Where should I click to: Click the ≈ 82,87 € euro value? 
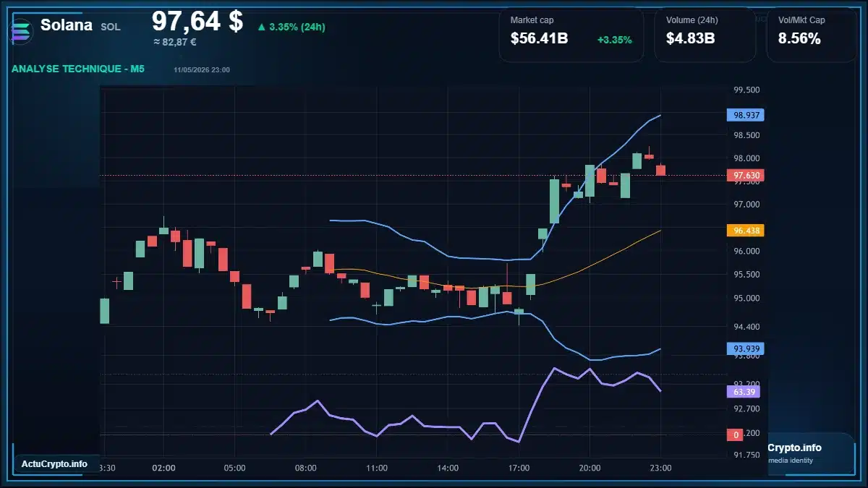[x=174, y=42]
